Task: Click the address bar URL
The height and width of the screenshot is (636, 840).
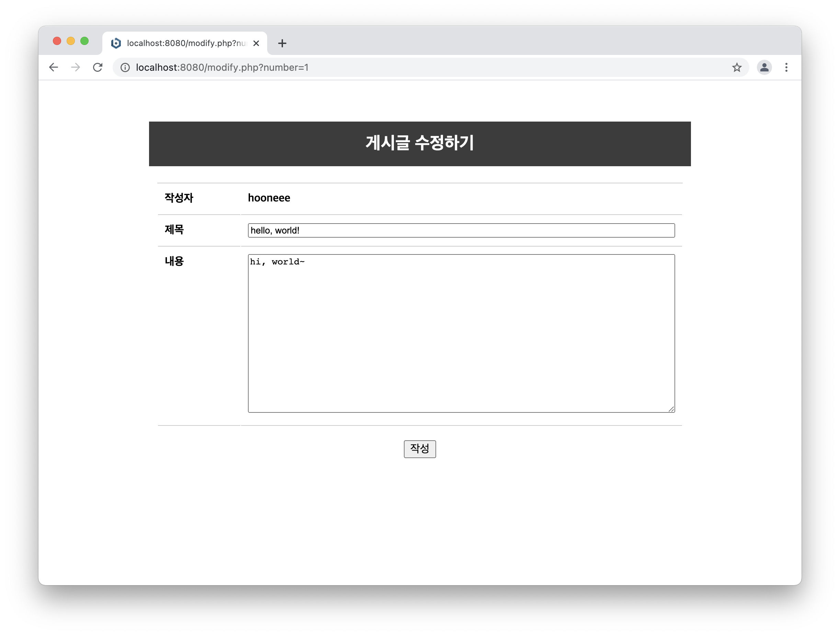Action: click(x=222, y=67)
